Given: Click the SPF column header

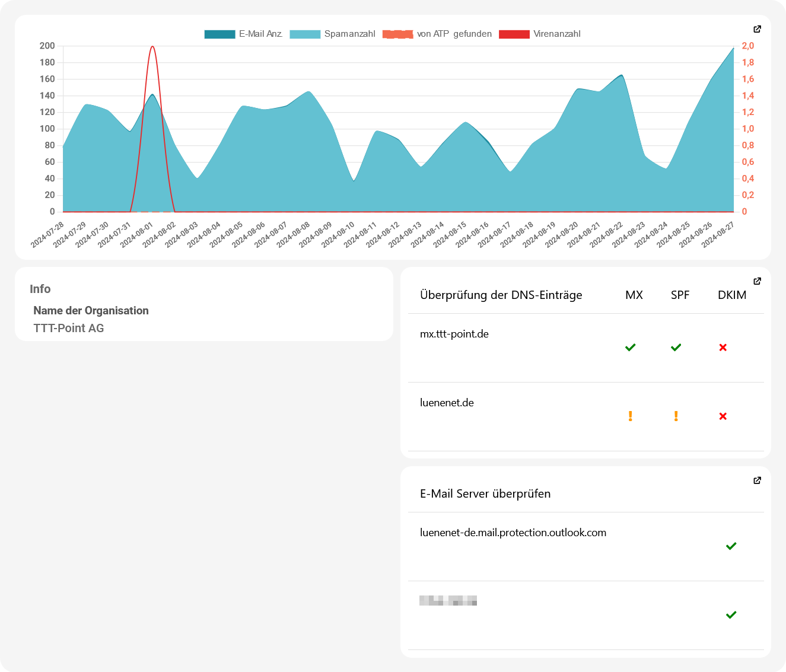Looking at the screenshot, I should (x=680, y=295).
